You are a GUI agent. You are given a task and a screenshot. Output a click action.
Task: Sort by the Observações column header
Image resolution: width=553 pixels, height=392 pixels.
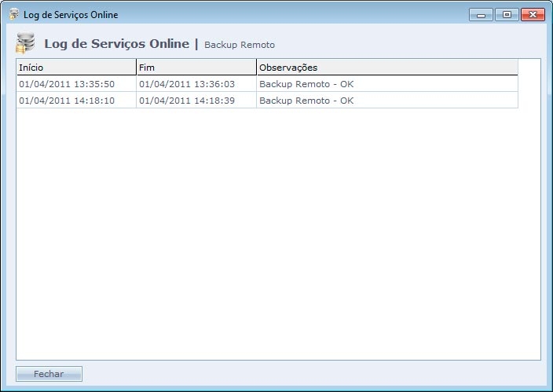coord(386,68)
